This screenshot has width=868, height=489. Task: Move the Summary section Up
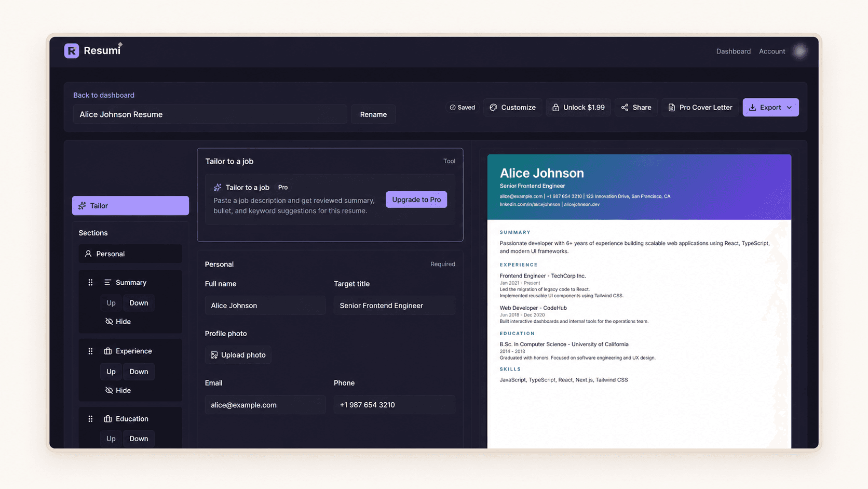pyautogui.click(x=111, y=303)
